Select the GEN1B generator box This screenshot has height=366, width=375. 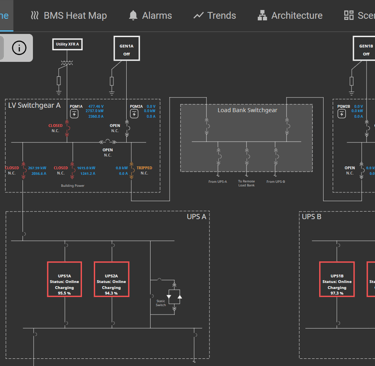pos(365,49)
